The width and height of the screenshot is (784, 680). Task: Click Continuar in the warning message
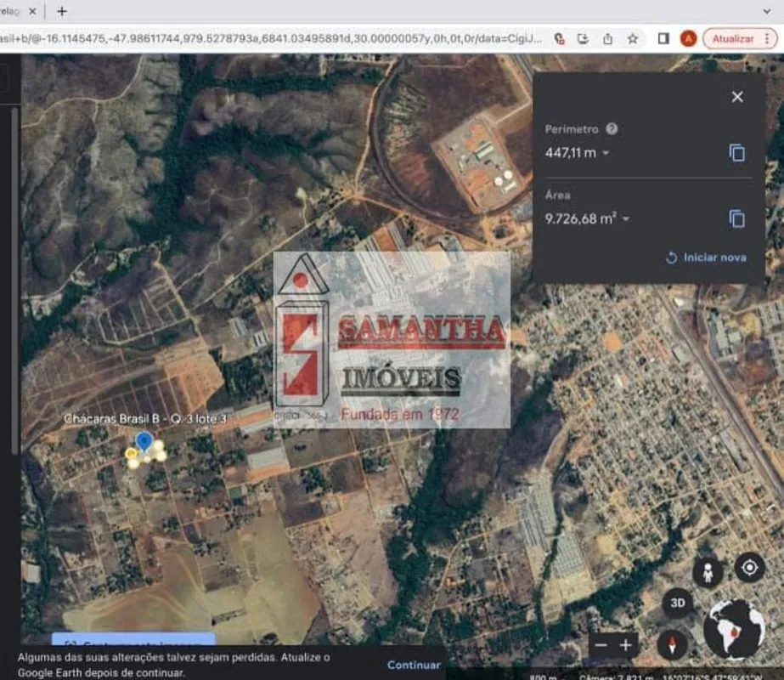(x=414, y=665)
